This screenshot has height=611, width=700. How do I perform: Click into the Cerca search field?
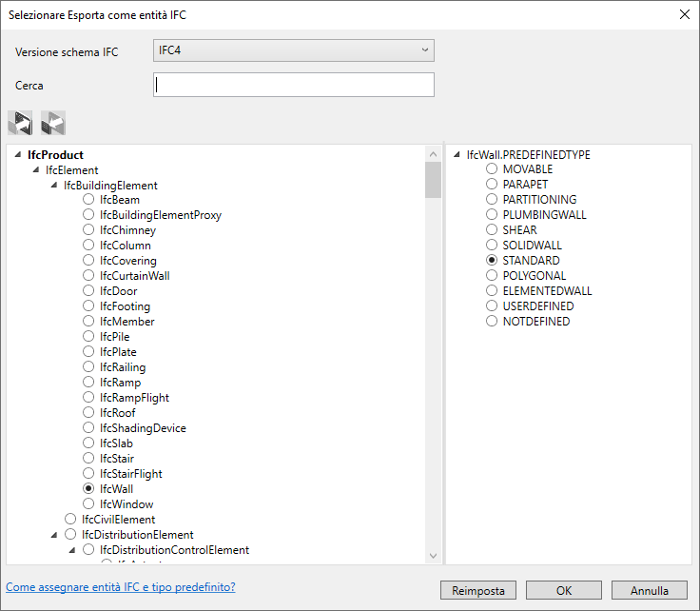(293, 85)
